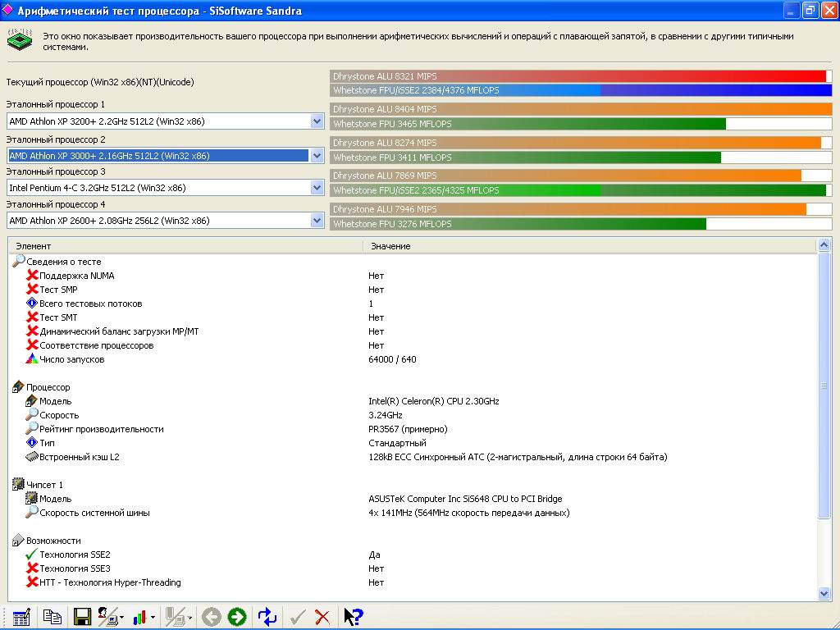Open Reference processor 3 Pentium 4-C dropdown
840x630 pixels.
(x=317, y=188)
